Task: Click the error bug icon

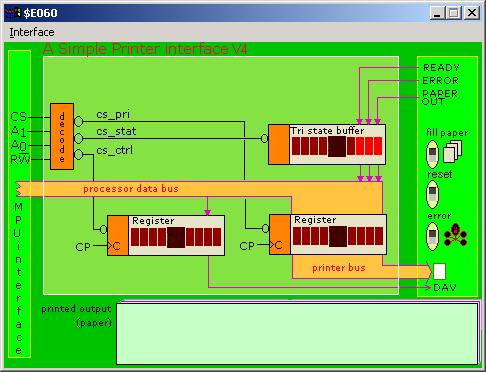Action: pos(456,235)
